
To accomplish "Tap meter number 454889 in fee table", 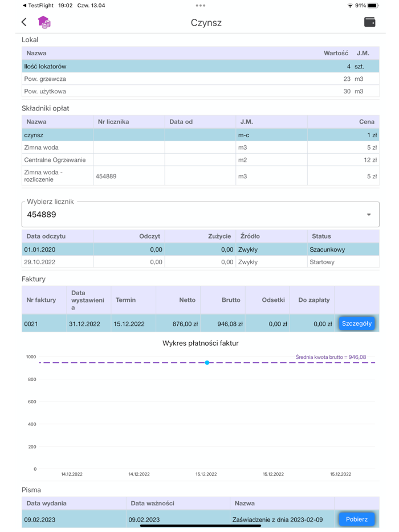I will [x=106, y=177].
